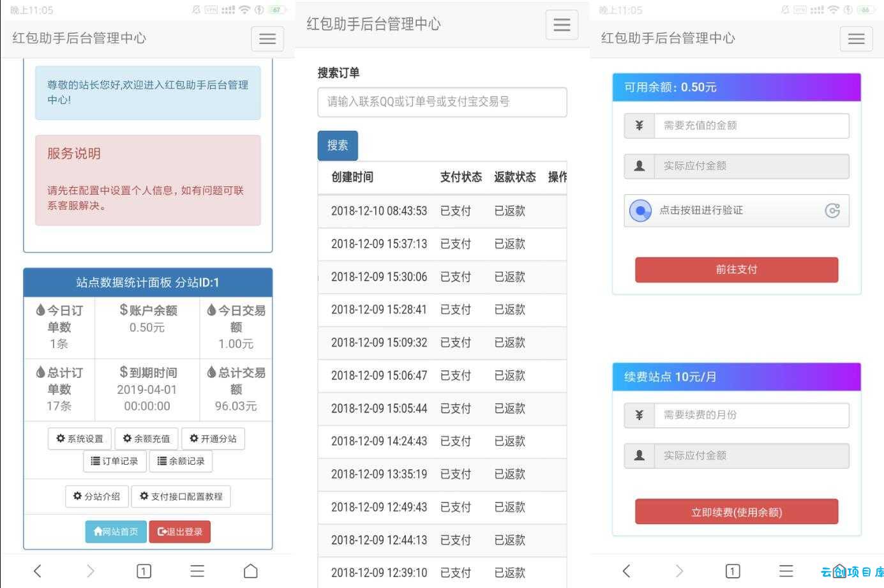Click 开通分站 button
The width and height of the screenshot is (884, 588).
[x=213, y=439]
